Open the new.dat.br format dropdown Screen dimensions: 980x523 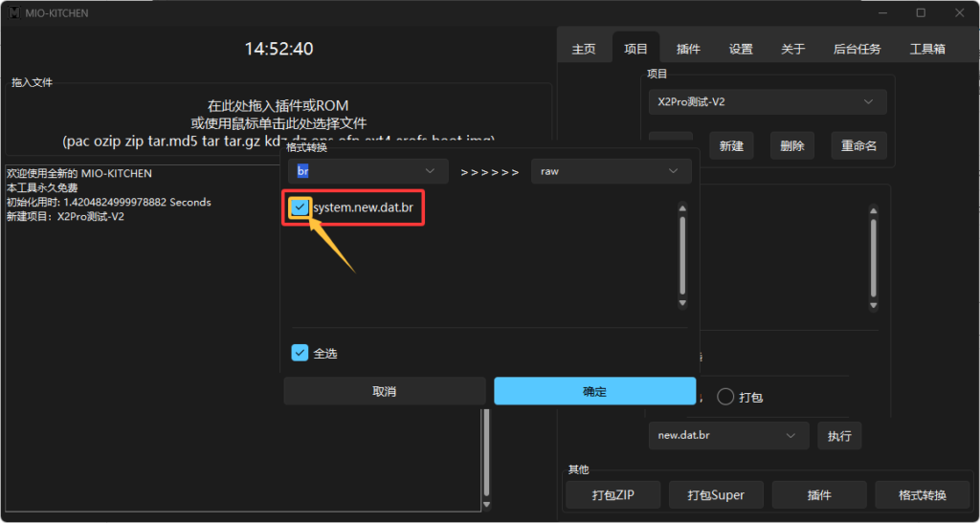coord(727,436)
